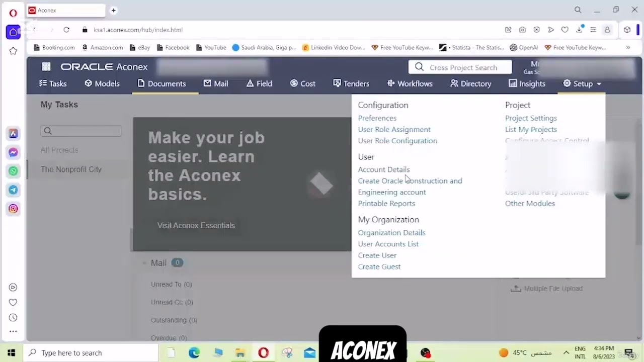Open the Opera sidebar player icon
Image resolution: width=644 pixels, height=362 pixels.
(13, 287)
